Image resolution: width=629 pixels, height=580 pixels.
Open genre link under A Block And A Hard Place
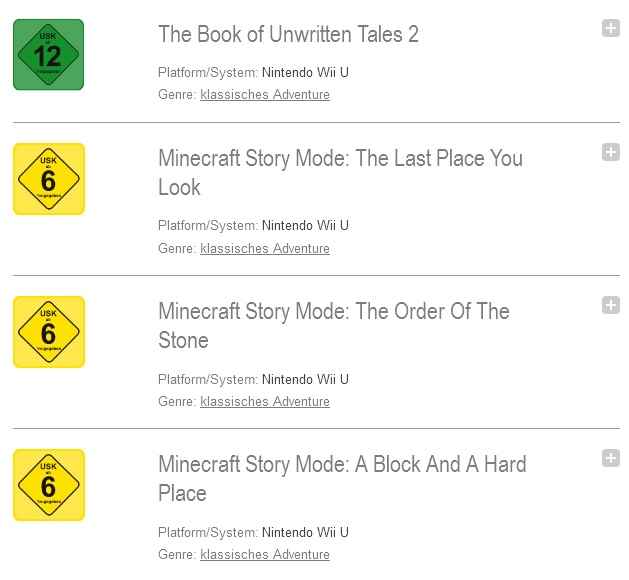pos(265,554)
